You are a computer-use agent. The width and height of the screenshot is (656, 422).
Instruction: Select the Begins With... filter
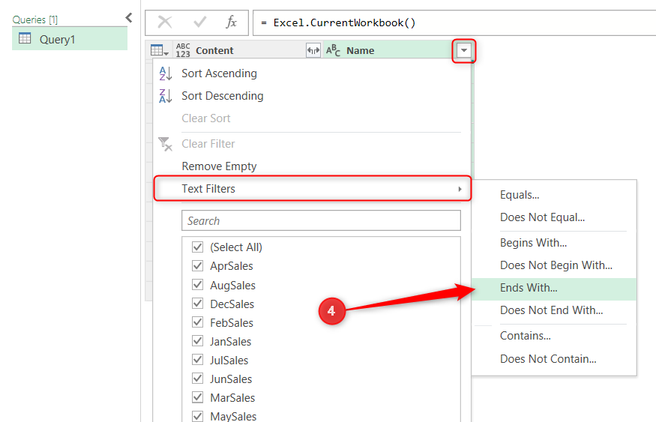click(x=533, y=243)
